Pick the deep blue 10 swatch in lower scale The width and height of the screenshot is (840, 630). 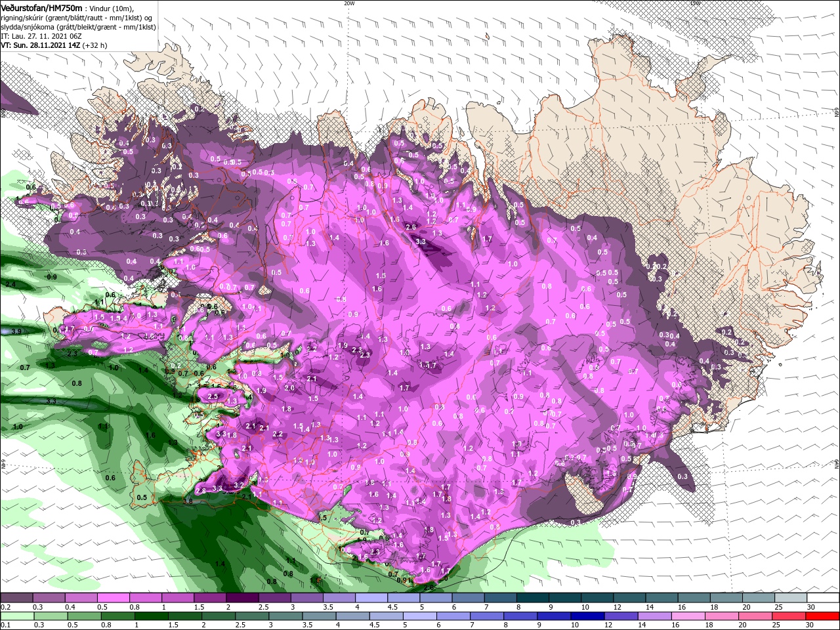588,616
